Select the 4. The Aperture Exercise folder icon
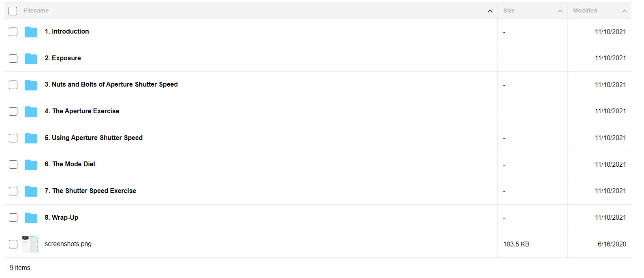Viewport: 644px width, 278px height. tap(31, 112)
